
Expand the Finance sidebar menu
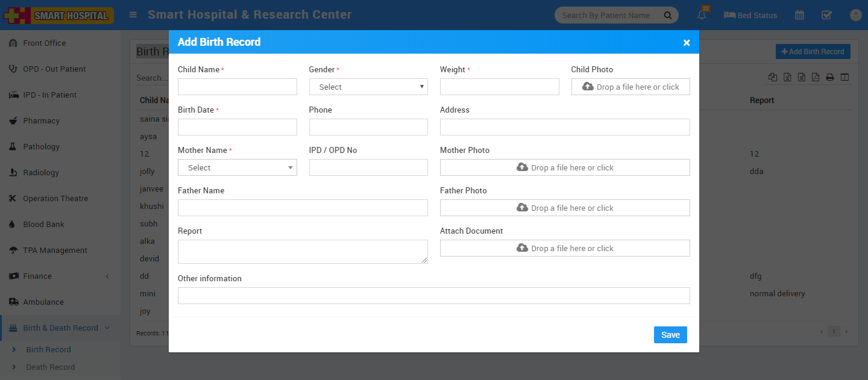click(37, 276)
